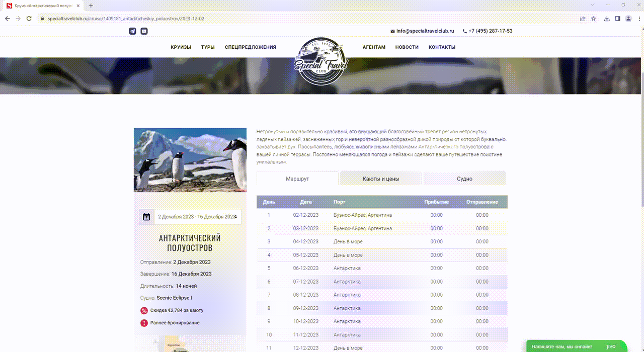Viewport: 644px width, 352px height.
Task: Toggle the browser side panel icon
Action: 618,19
